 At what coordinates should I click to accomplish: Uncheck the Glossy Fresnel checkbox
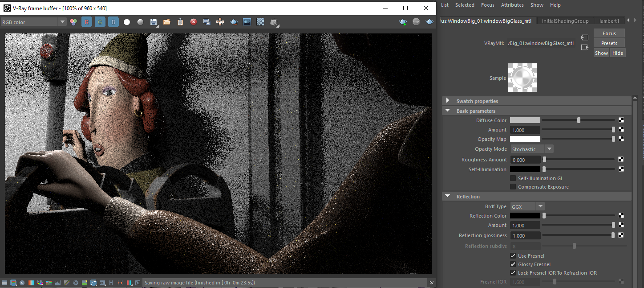pyautogui.click(x=513, y=264)
